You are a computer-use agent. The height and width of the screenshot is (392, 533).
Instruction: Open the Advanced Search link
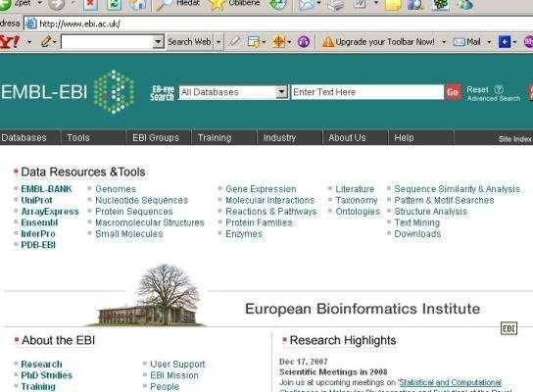(x=494, y=98)
